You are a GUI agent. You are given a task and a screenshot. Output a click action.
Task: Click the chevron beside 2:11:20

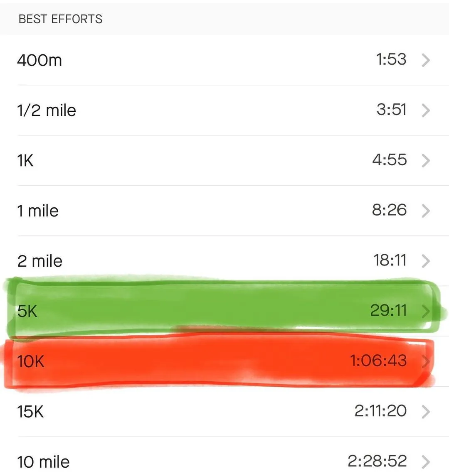pos(425,412)
